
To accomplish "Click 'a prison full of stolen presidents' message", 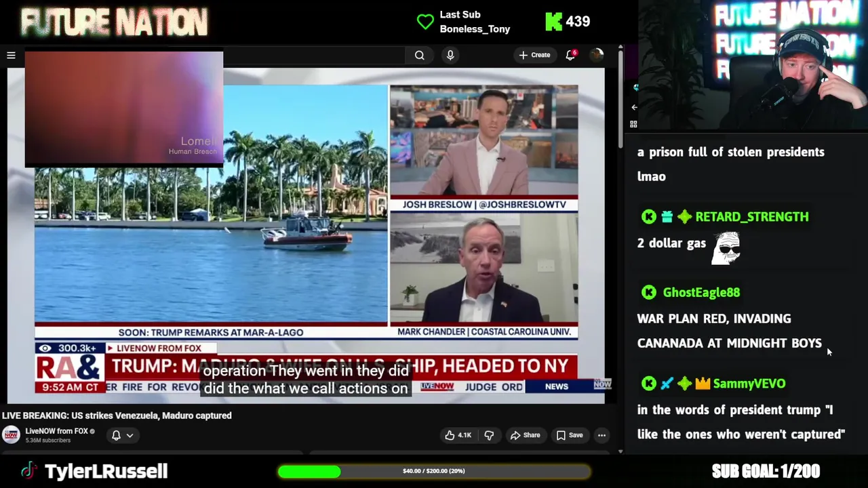I will coord(731,164).
